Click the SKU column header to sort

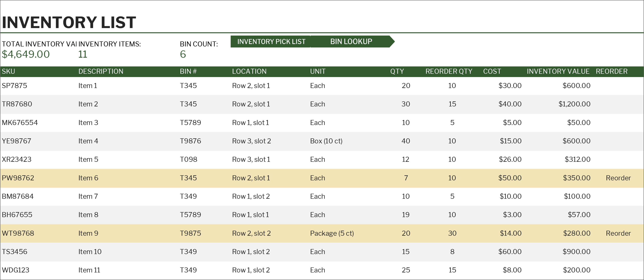(11, 72)
